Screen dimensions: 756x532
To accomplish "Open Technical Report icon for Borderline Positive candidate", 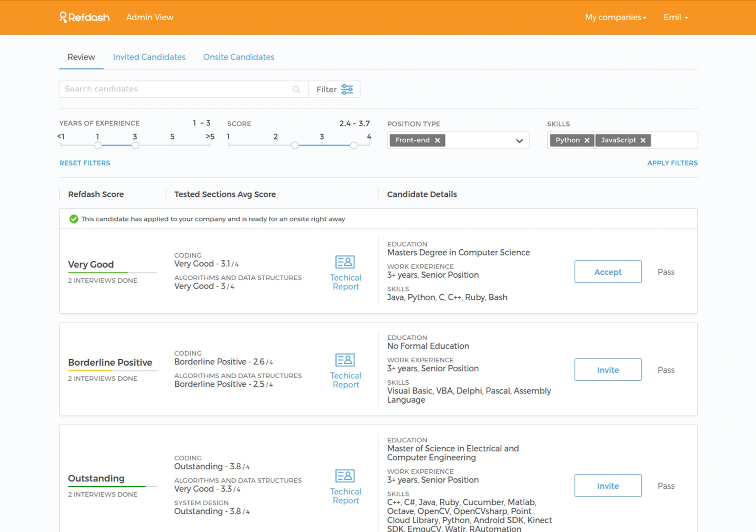I will click(345, 360).
